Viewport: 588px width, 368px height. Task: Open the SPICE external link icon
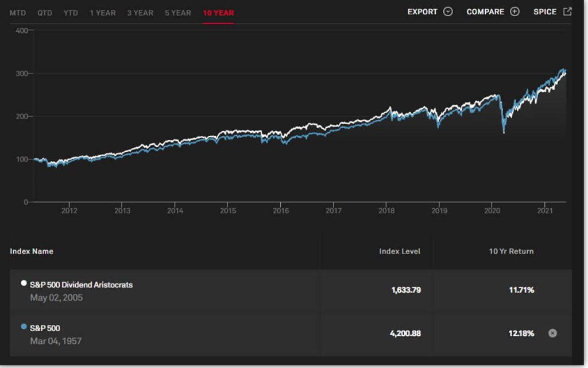[x=567, y=11]
